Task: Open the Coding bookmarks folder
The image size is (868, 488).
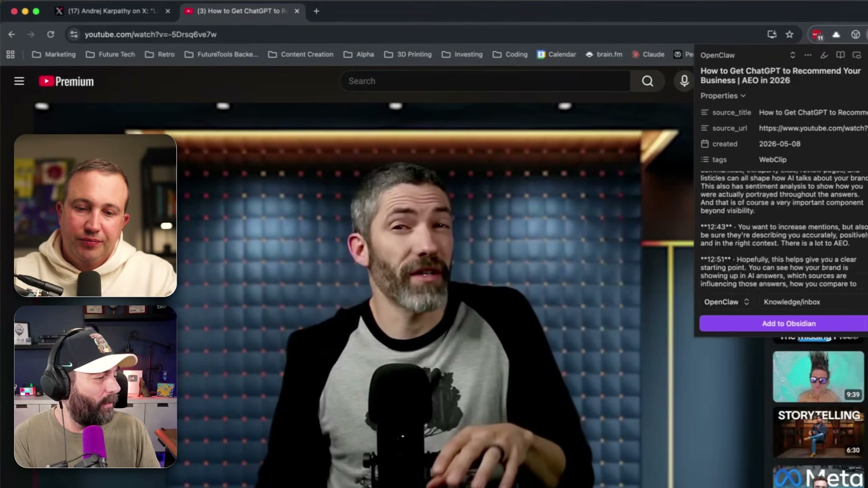Action: point(510,54)
